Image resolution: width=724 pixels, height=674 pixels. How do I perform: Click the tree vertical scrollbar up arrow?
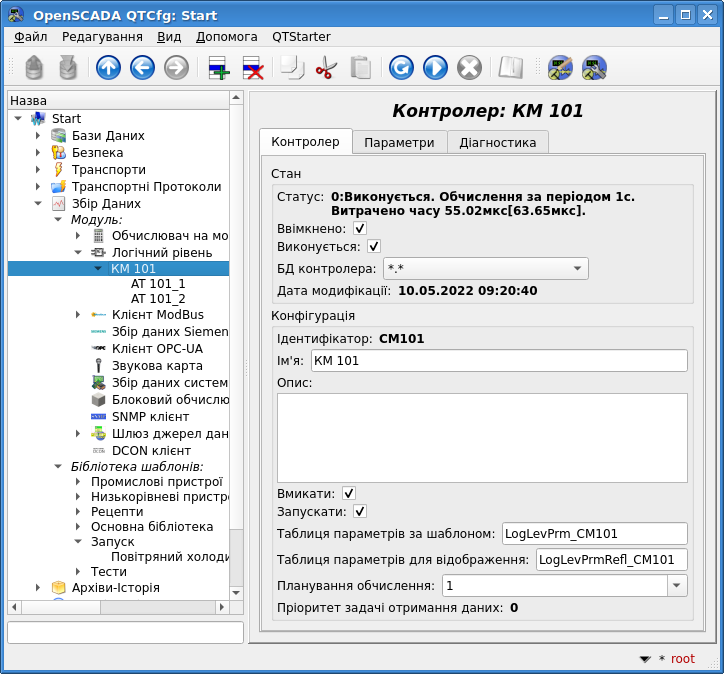236,97
